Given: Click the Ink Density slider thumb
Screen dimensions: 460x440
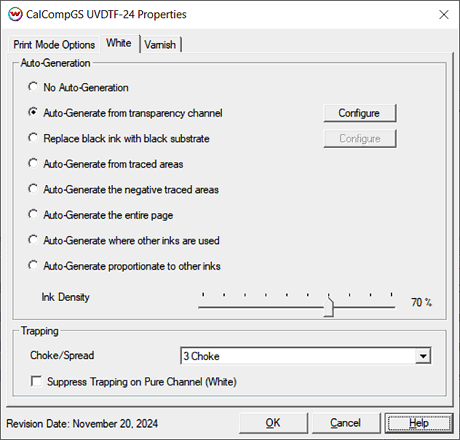Looking at the screenshot, I should [329, 307].
